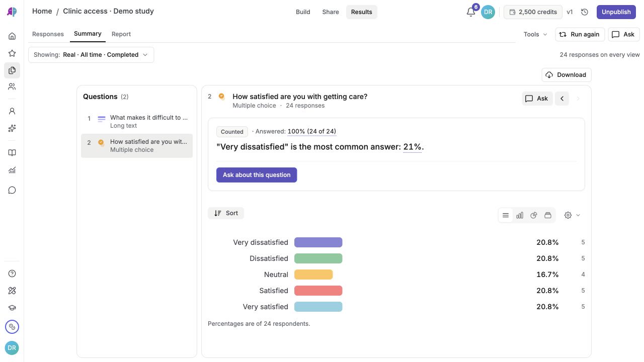This screenshot has width=644, height=362.
Task: Open the app logo in the sidebar
Action: [12, 12]
